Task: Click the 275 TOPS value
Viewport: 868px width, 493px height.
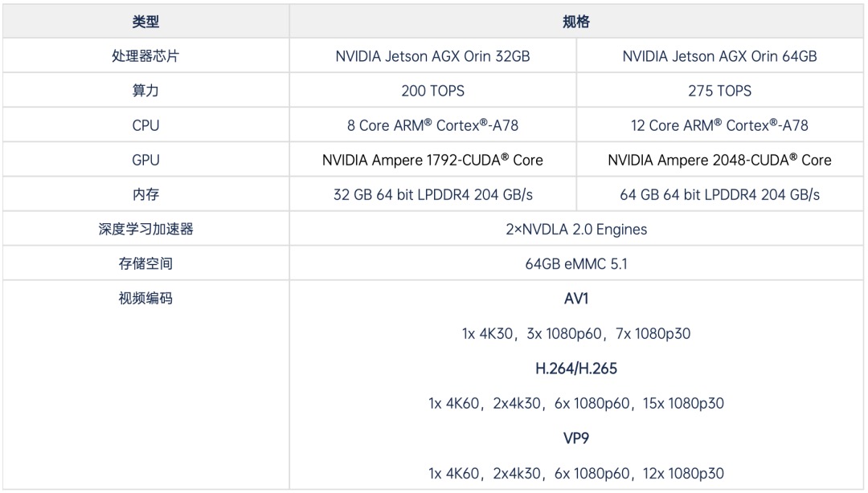Action: [719, 91]
